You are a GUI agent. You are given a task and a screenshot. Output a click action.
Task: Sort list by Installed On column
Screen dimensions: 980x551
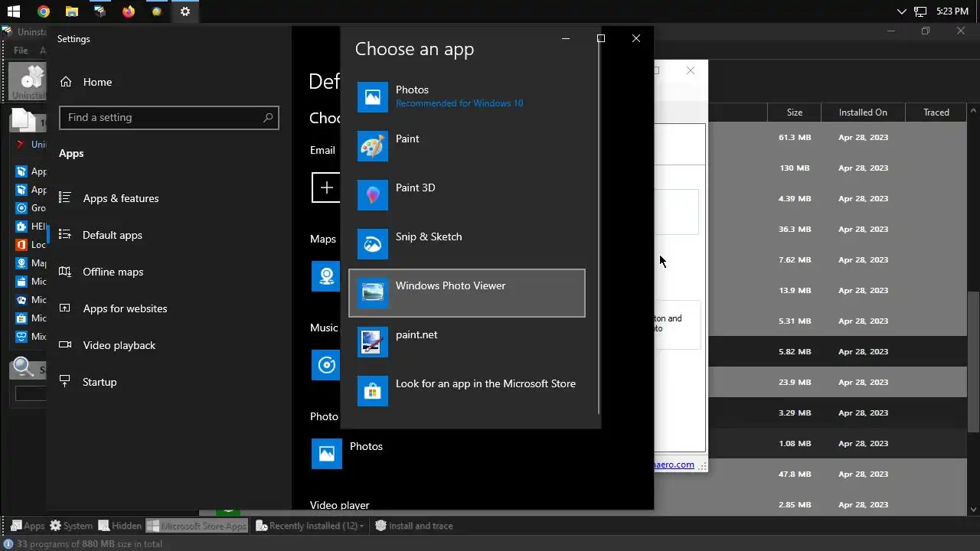pos(863,112)
